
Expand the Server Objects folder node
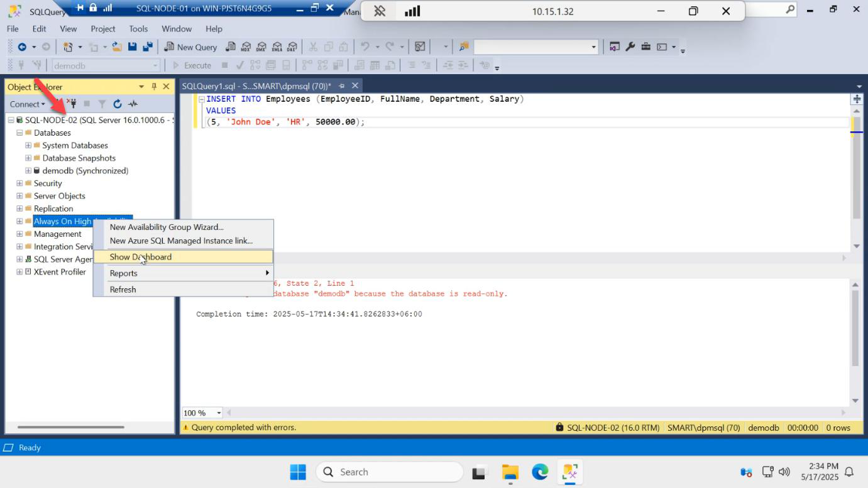pyautogui.click(x=19, y=196)
